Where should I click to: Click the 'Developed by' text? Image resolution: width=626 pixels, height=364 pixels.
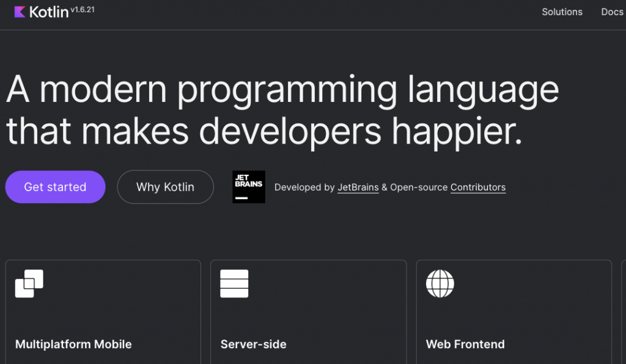[304, 187]
